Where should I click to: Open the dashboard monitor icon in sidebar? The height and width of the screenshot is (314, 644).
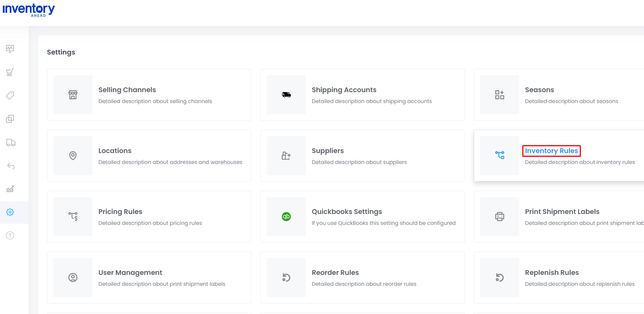[10, 49]
